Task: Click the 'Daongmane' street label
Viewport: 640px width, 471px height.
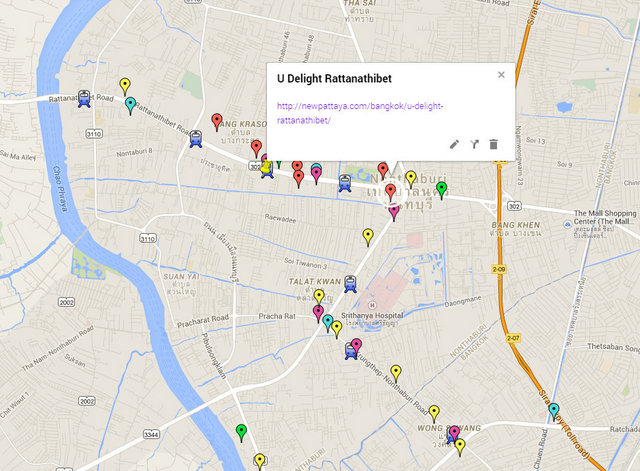Action: [462, 301]
